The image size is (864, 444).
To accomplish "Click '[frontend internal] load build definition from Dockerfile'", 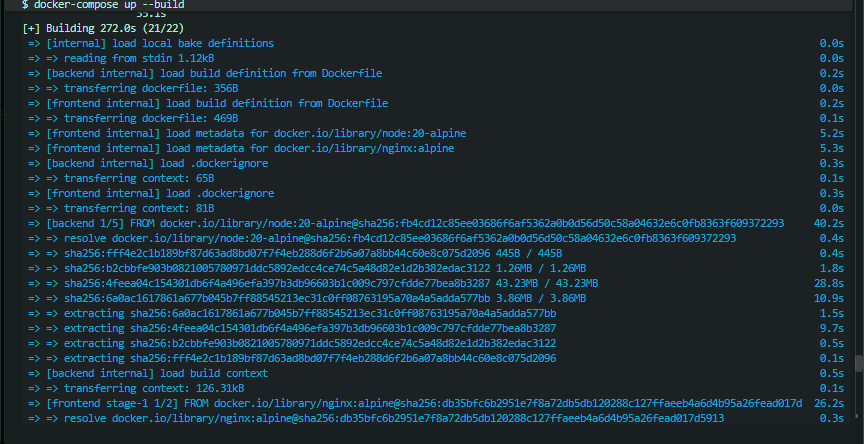I will (x=208, y=103).
